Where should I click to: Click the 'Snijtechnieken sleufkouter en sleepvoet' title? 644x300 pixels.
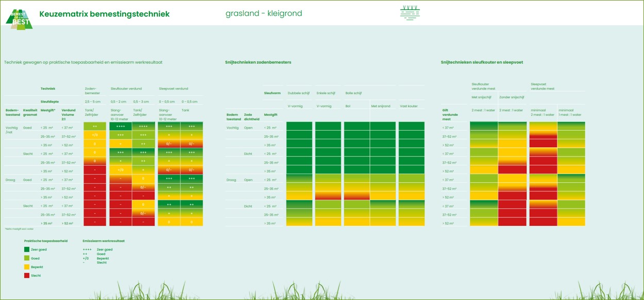coord(482,62)
